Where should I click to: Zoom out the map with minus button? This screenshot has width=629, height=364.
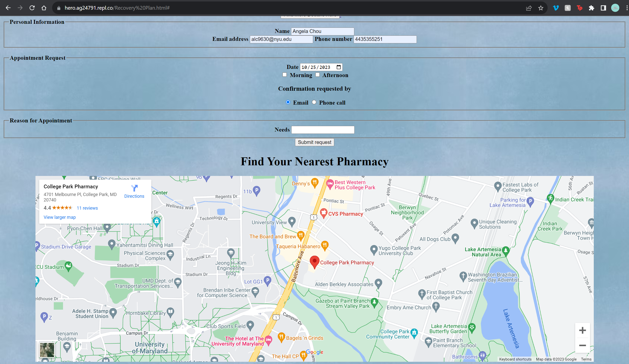(582, 345)
